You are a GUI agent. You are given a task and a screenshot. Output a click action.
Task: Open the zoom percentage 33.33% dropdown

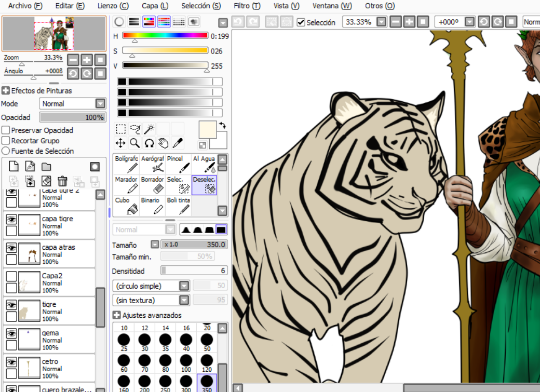[x=382, y=22]
